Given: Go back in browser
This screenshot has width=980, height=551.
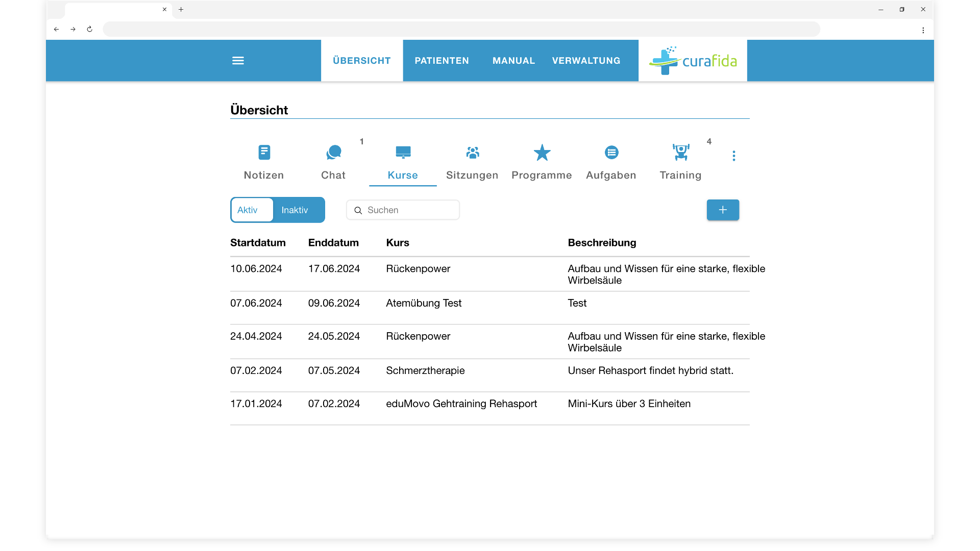Looking at the screenshot, I should coord(57,29).
